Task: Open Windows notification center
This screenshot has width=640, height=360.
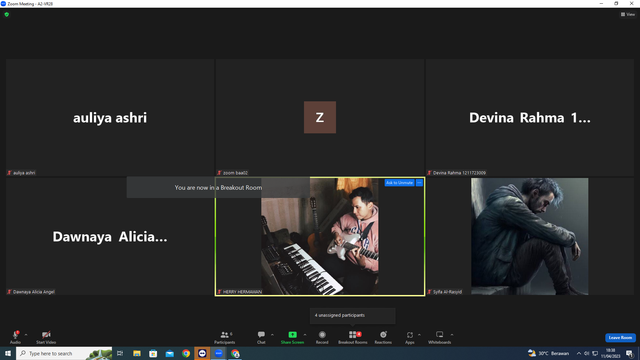Action: pos(629,353)
